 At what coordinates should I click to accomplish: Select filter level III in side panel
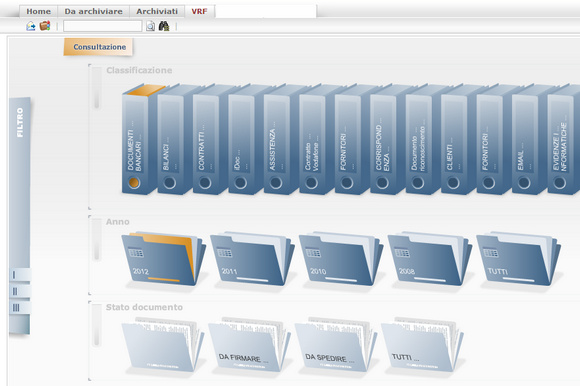(x=20, y=308)
